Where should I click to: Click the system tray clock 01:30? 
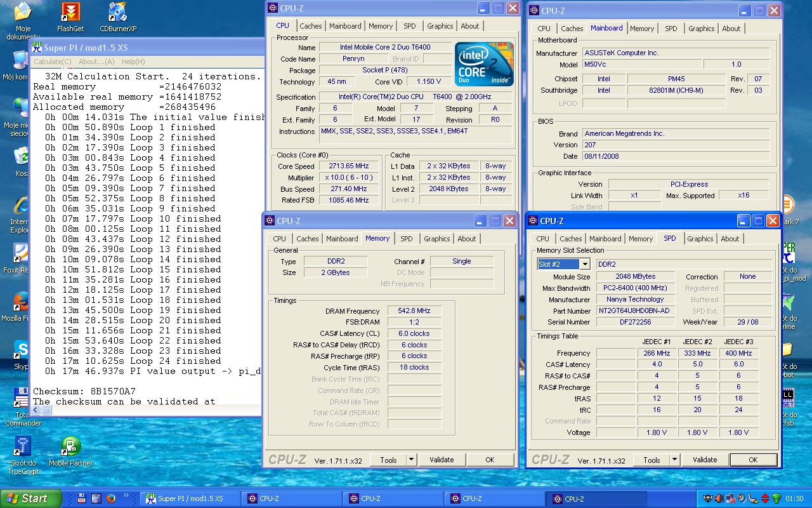pyautogui.click(x=794, y=498)
